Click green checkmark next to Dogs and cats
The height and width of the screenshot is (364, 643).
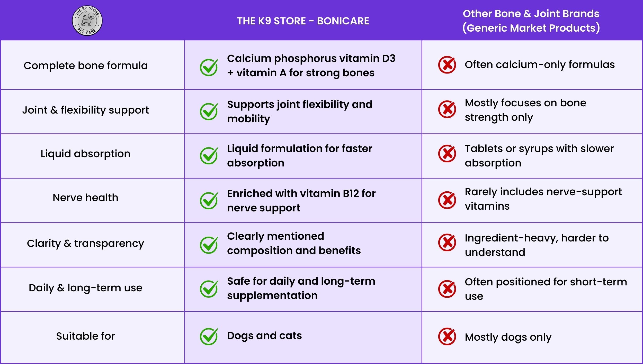209,336
